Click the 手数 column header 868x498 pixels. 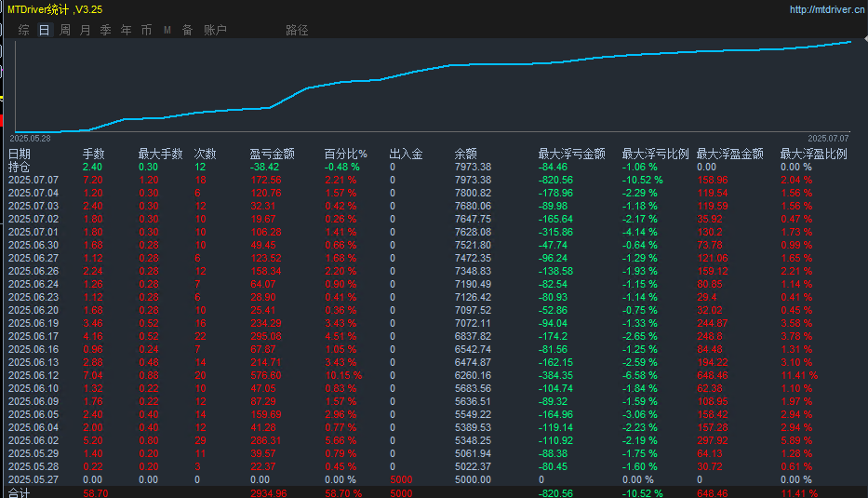tap(94, 154)
